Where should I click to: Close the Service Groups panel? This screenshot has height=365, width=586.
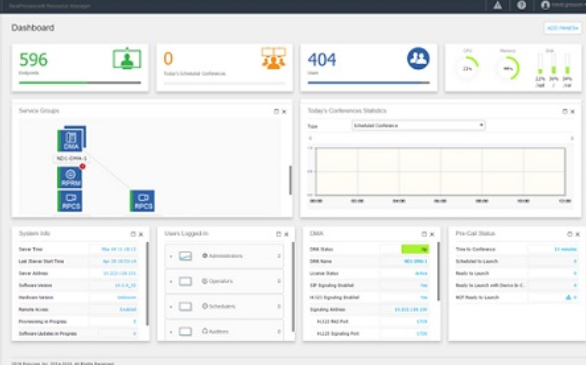point(284,111)
